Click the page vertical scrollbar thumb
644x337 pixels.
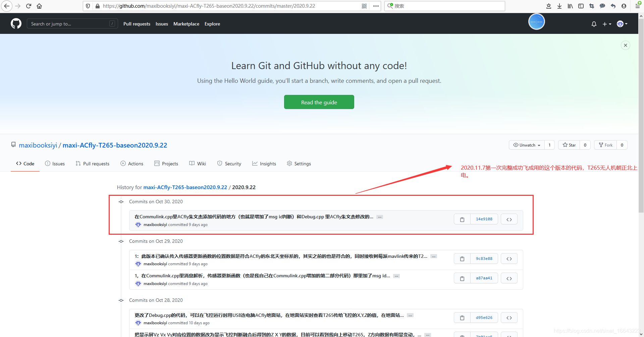[641, 115]
